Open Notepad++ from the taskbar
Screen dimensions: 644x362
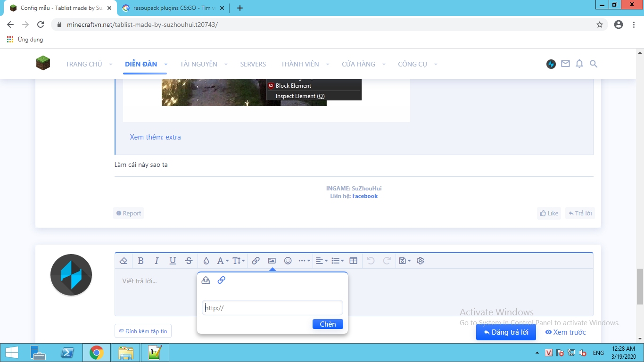[155, 353]
